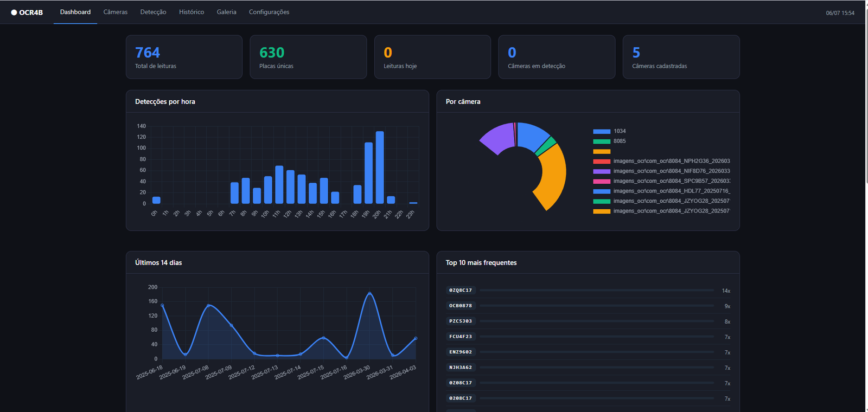Screen dimensions: 868x412
Task: Toggle the blue 1034 legend swatch
Action: [x=602, y=131]
